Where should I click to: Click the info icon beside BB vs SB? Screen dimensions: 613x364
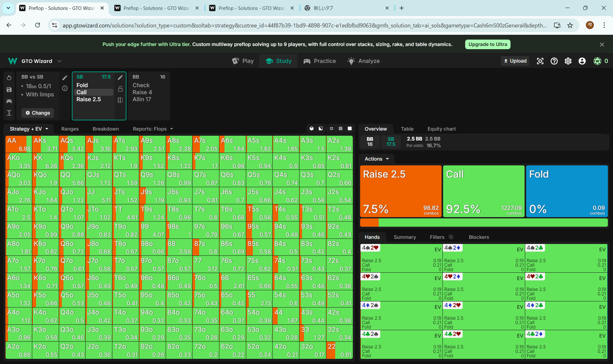pyautogui.click(x=65, y=88)
